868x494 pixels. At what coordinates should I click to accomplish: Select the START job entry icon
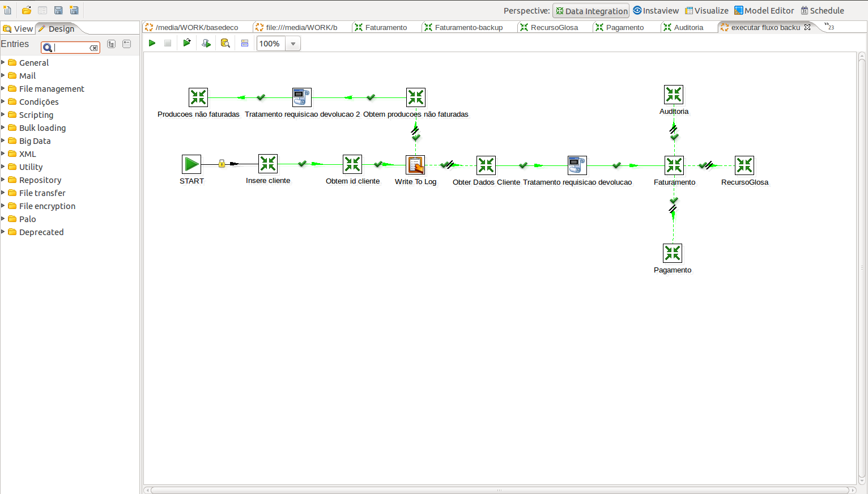pos(192,164)
